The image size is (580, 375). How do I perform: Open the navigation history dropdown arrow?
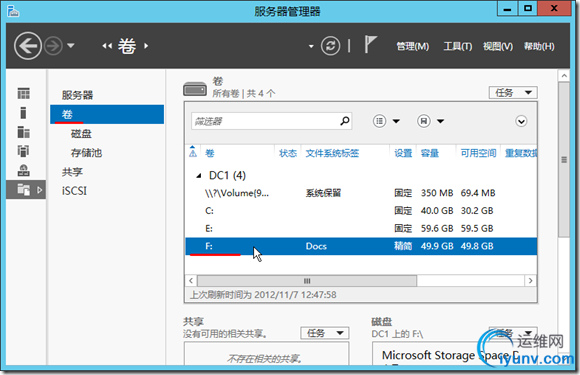click(71, 46)
